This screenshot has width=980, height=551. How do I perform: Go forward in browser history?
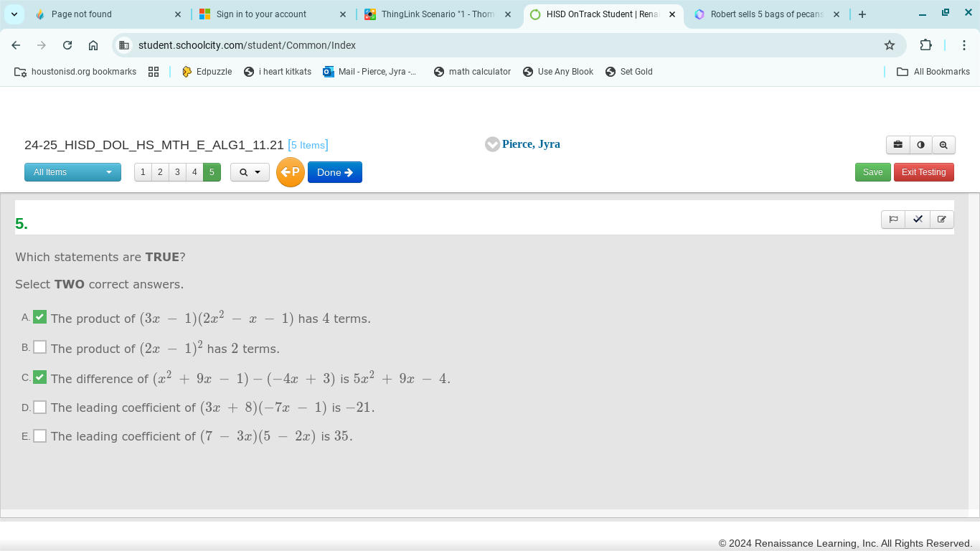click(x=42, y=45)
